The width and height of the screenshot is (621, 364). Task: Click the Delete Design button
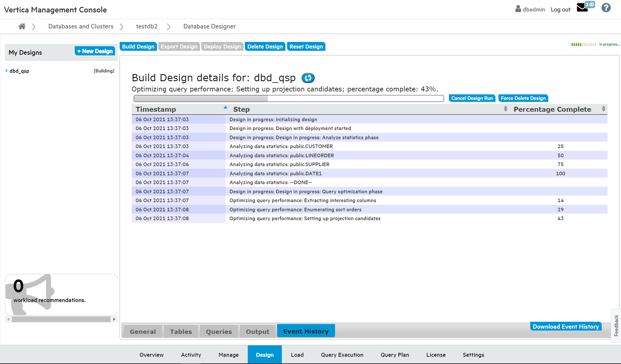pos(265,47)
